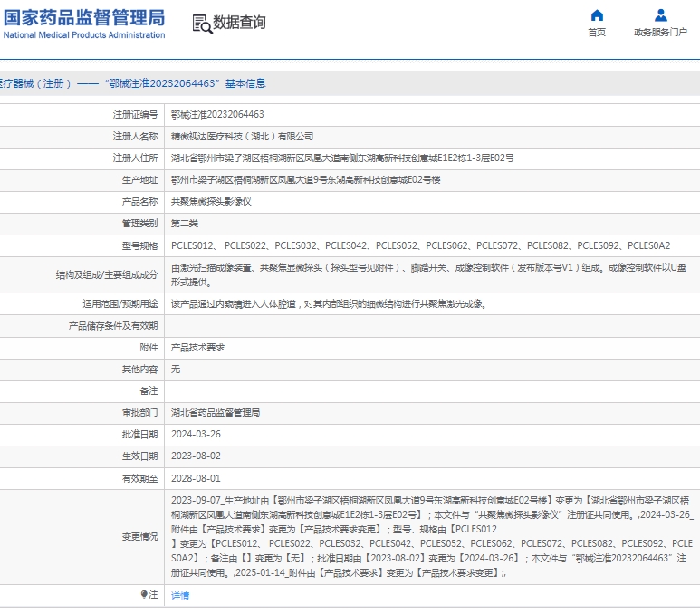Select the registration number 鄂械注准20232064463 value
Screen dimensions: 700x614
pos(217,115)
